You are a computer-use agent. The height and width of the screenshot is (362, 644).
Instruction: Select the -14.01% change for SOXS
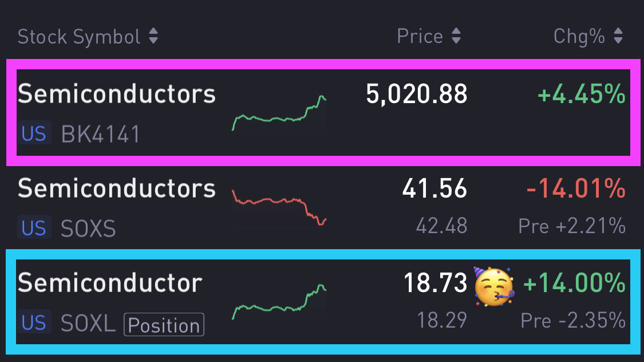tap(575, 188)
